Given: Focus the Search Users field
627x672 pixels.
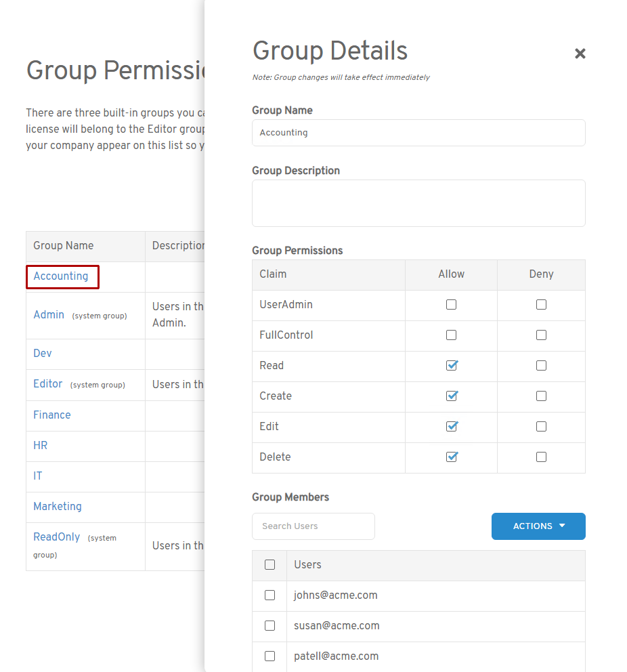Looking at the screenshot, I should click(313, 526).
